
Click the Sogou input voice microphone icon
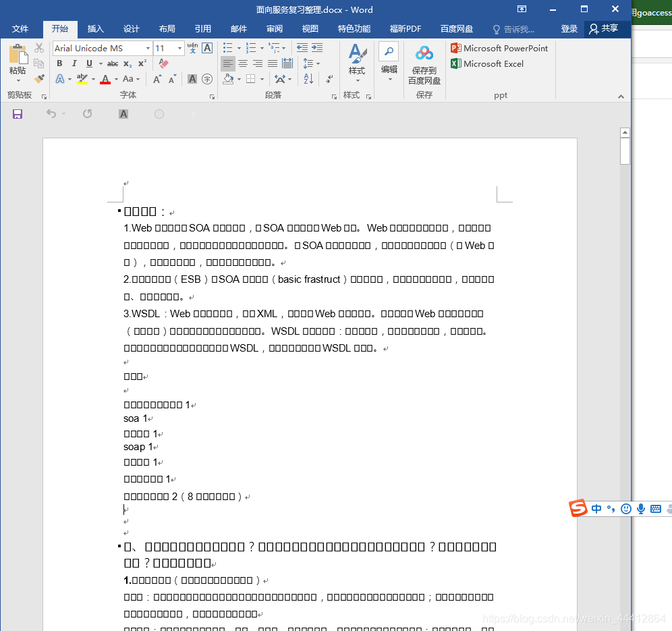click(641, 509)
